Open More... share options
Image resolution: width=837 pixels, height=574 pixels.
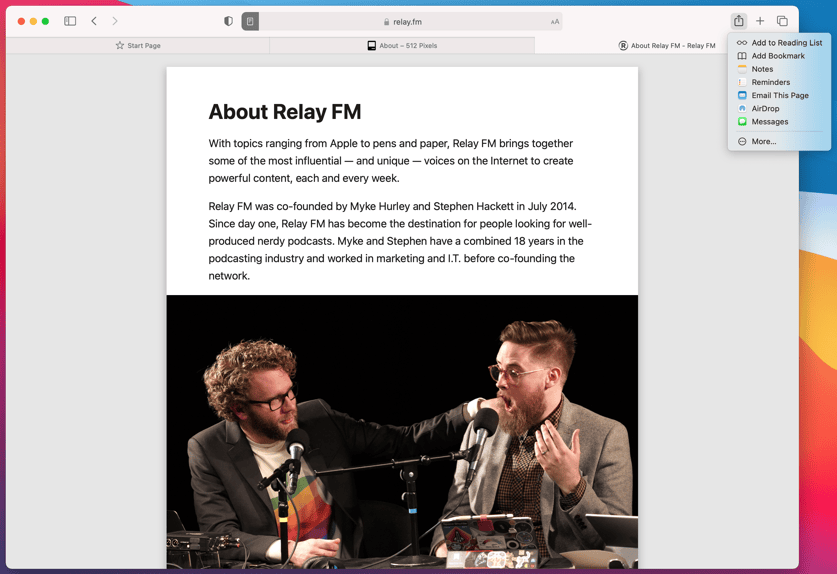(779, 141)
